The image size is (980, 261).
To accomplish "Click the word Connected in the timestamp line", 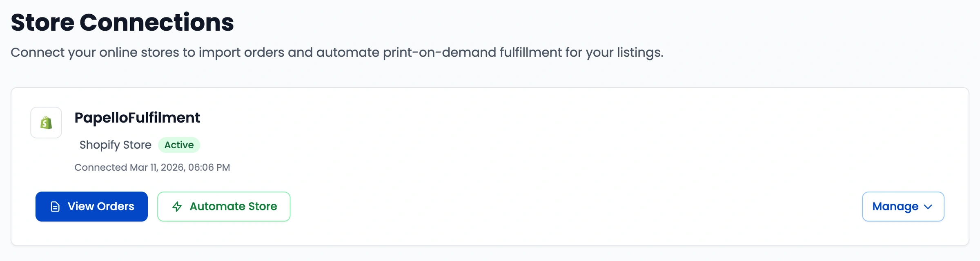I will click(x=100, y=167).
